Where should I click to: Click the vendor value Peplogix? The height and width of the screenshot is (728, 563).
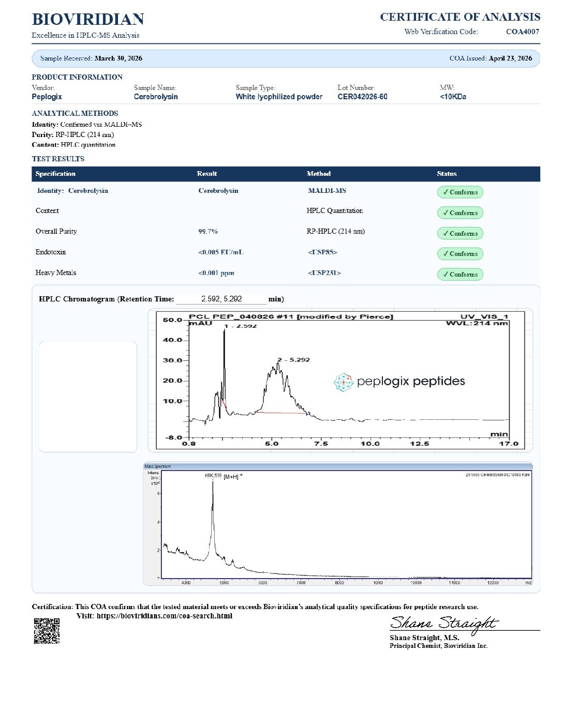click(x=47, y=97)
